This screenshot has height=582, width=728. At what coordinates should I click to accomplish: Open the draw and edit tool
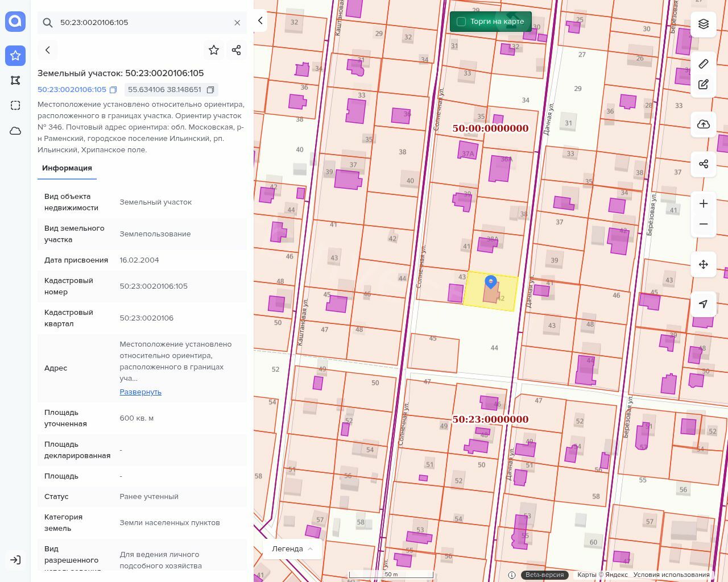pos(704,84)
